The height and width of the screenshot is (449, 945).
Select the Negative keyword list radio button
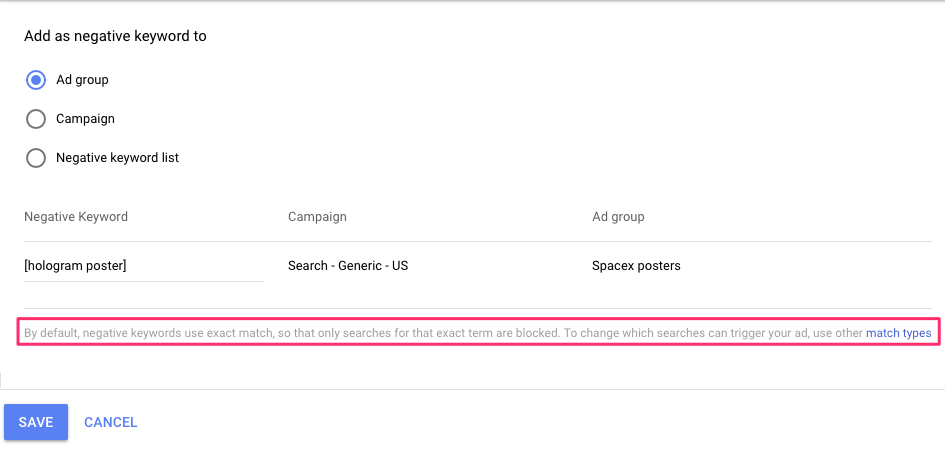point(36,158)
